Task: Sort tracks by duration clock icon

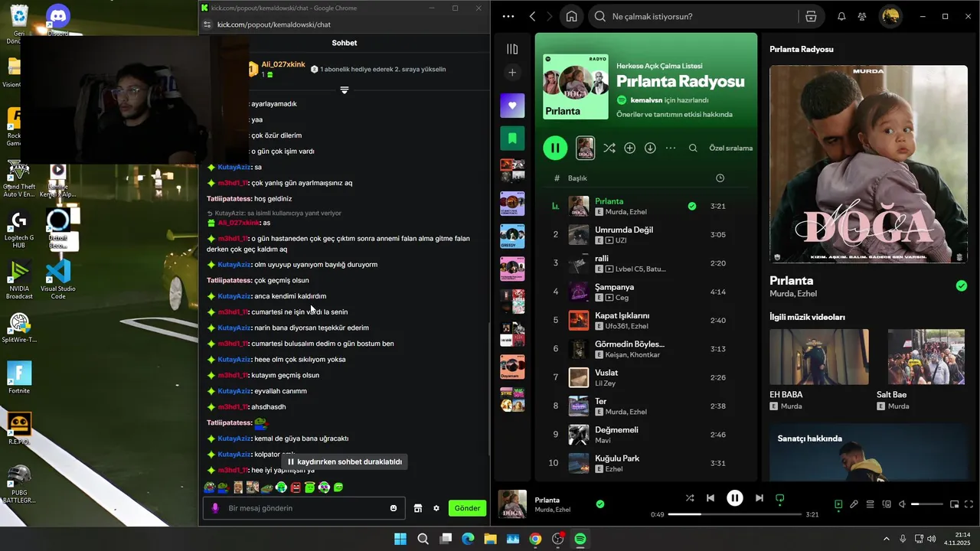Action: tap(720, 178)
